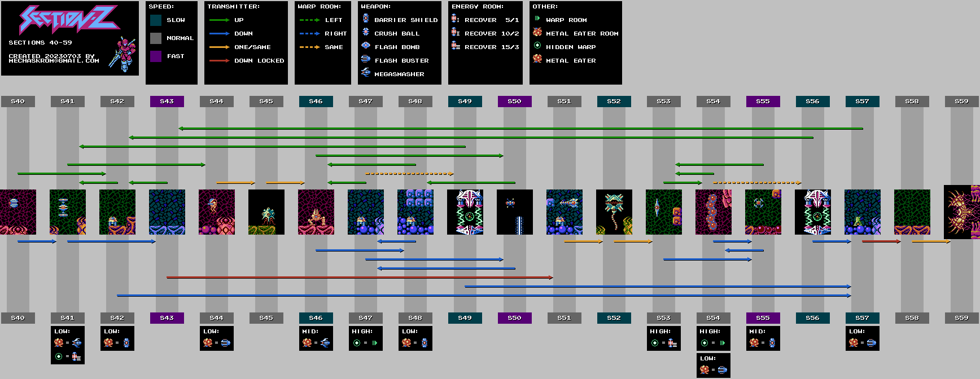Click the 'LOW:' label in the S42 box
This screenshot has width=980, height=379.
pos(112,332)
